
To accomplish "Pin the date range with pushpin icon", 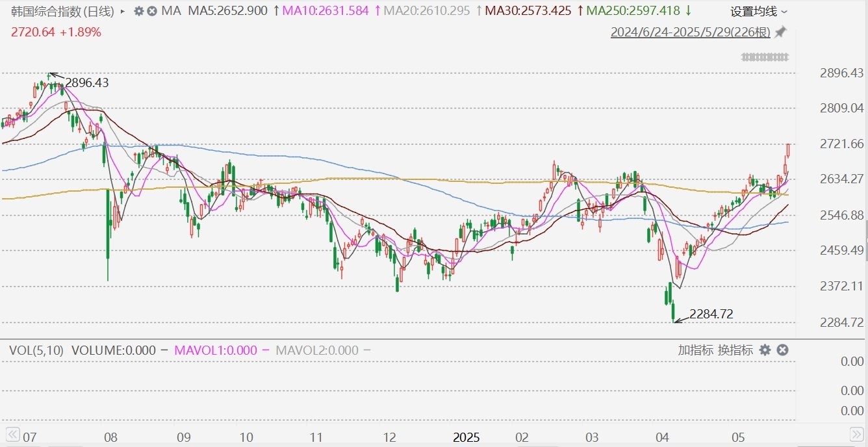I will [x=780, y=32].
